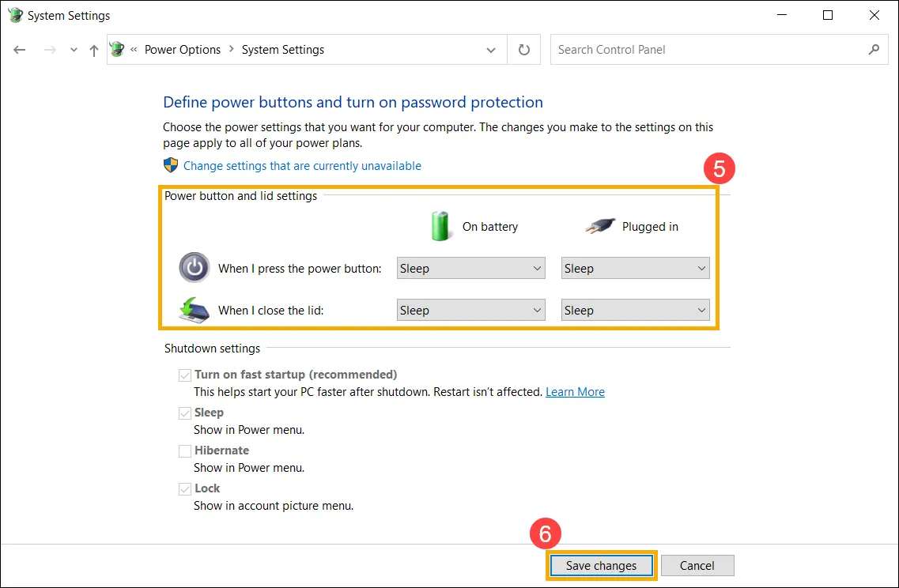Toggle the Lock checkbox

point(184,488)
